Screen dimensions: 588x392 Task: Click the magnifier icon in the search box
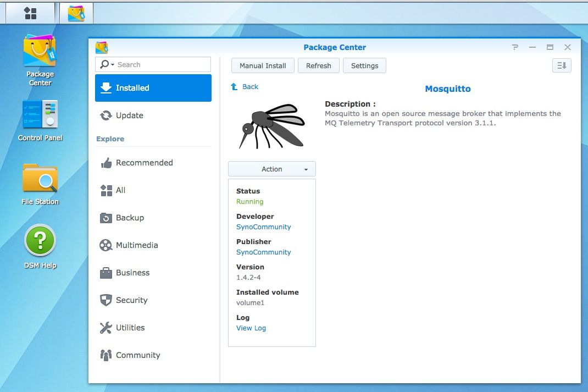(104, 64)
